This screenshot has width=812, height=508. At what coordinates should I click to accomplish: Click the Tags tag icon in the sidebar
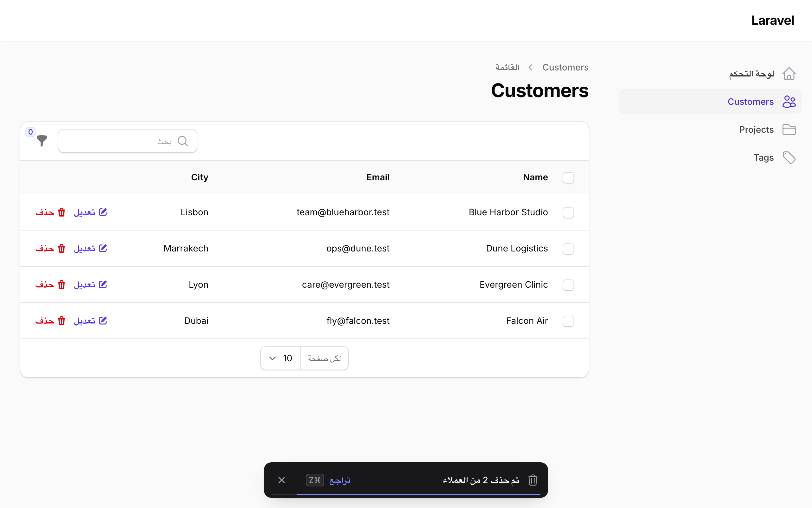coord(789,157)
